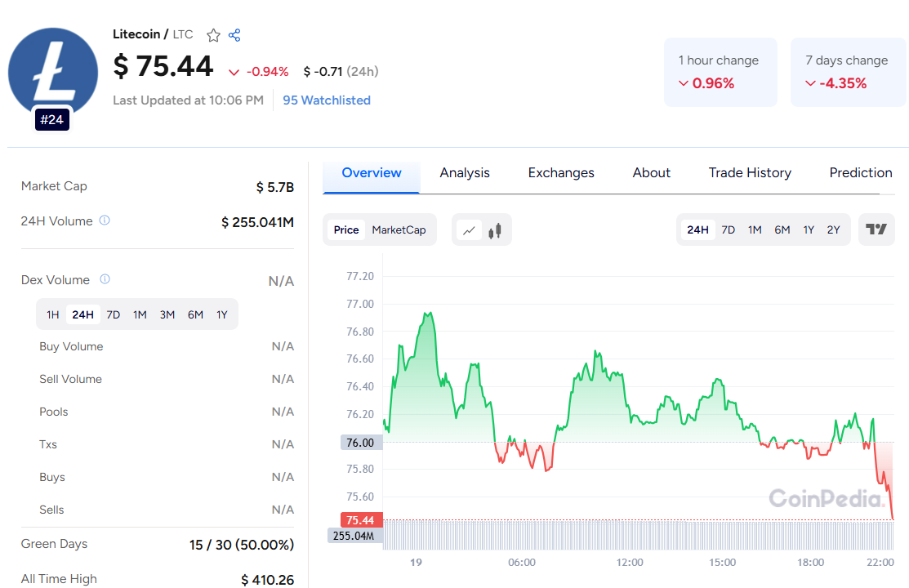Click the Litecoin logo

click(x=53, y=73)
